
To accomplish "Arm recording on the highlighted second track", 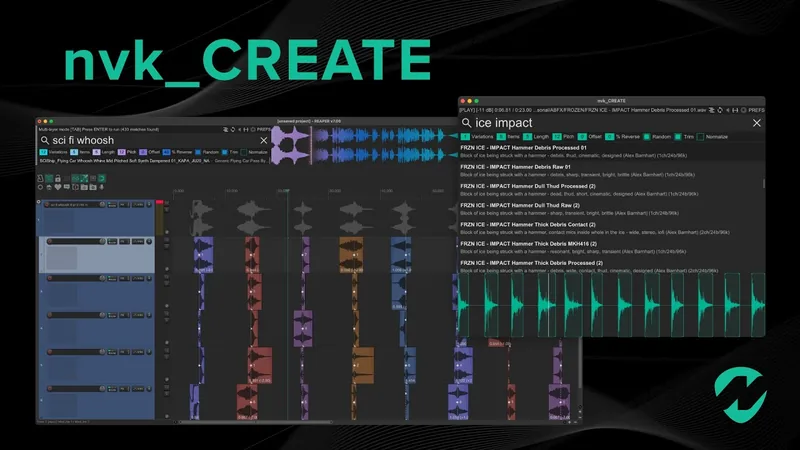I will (49, 241).
